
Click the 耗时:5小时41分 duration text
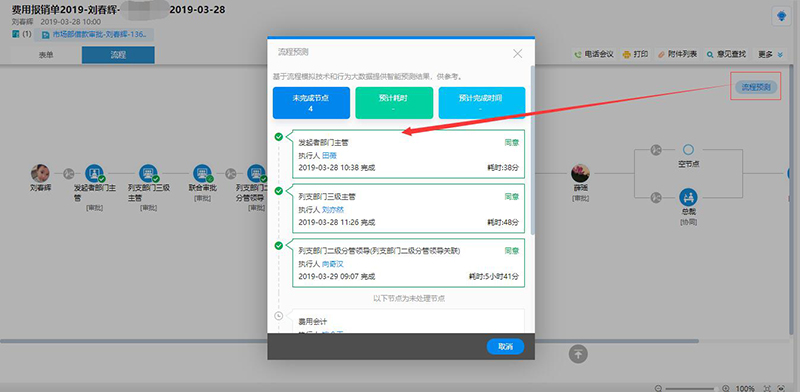pyautogui.click(x=494, y=277)
